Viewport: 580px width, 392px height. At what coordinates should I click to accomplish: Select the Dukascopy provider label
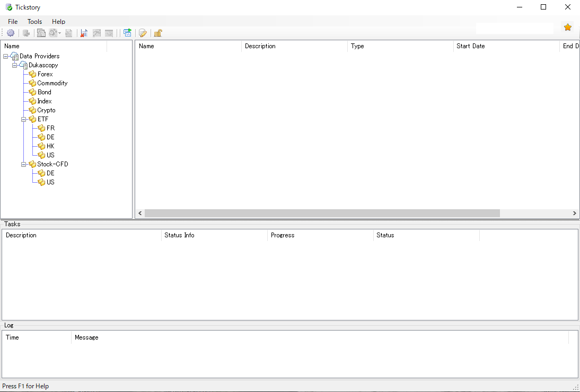pos(43,65)
